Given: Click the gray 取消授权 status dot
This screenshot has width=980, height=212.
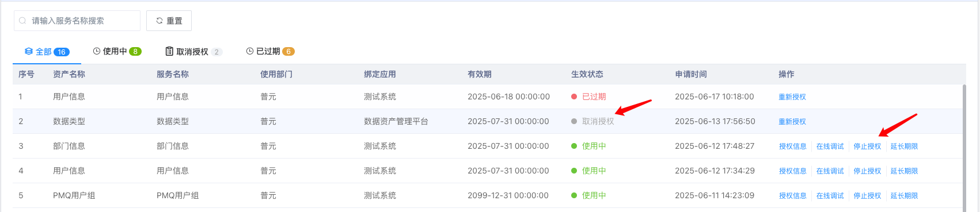Looking at the screenshot, I should click(x=574, y=121).
